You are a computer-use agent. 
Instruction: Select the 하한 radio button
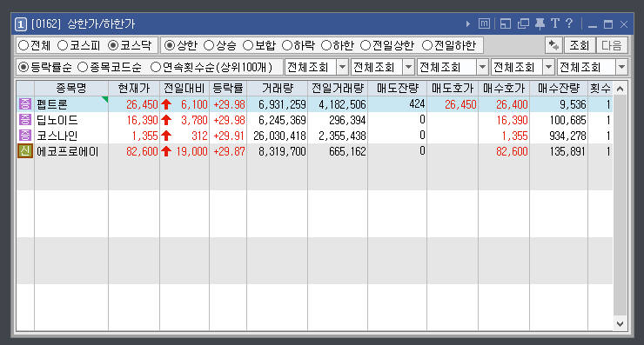tap(326, 45)
